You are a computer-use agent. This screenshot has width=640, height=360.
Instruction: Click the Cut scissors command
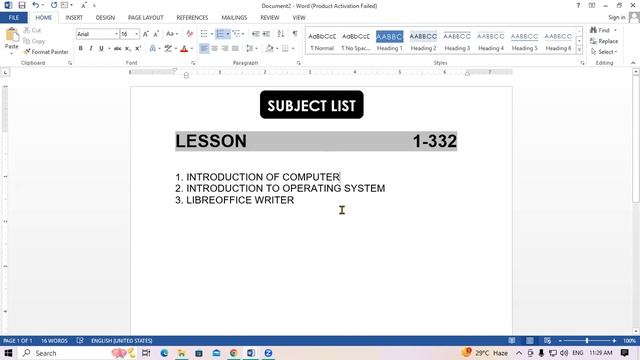coord(32,30)
